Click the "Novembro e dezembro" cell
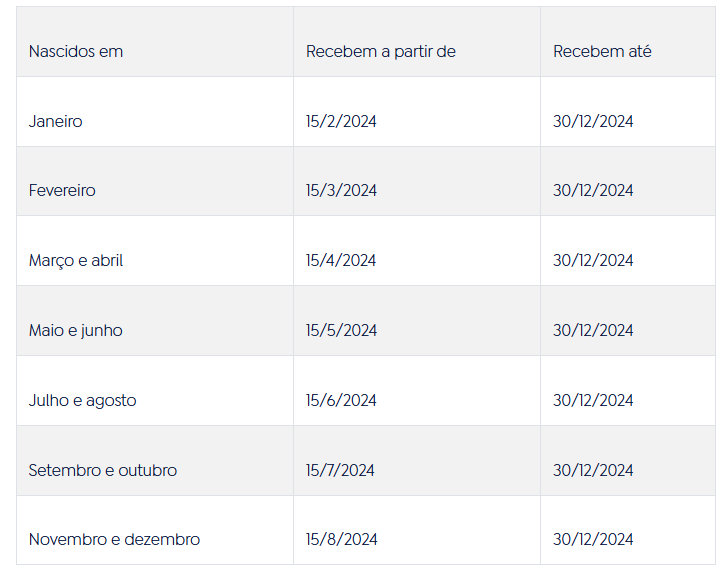 (114, 539)
